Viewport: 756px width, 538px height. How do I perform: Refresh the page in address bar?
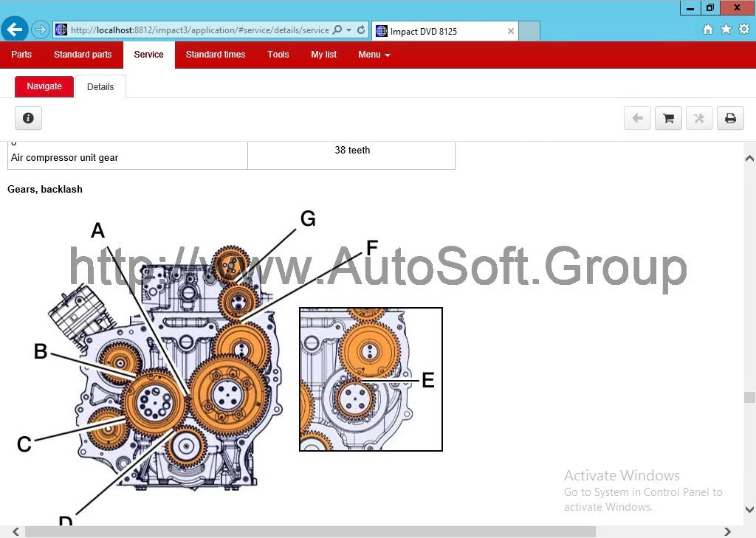click(x=361, y=30)
